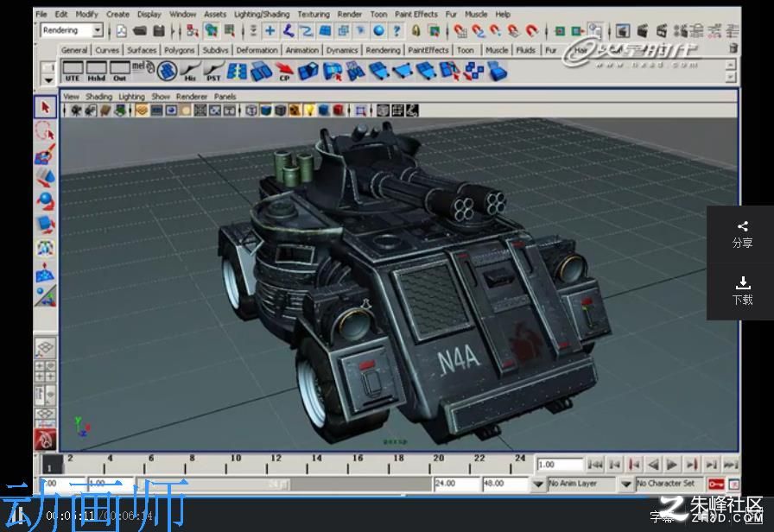Click the question mark help icon

(x=397, y=31)
